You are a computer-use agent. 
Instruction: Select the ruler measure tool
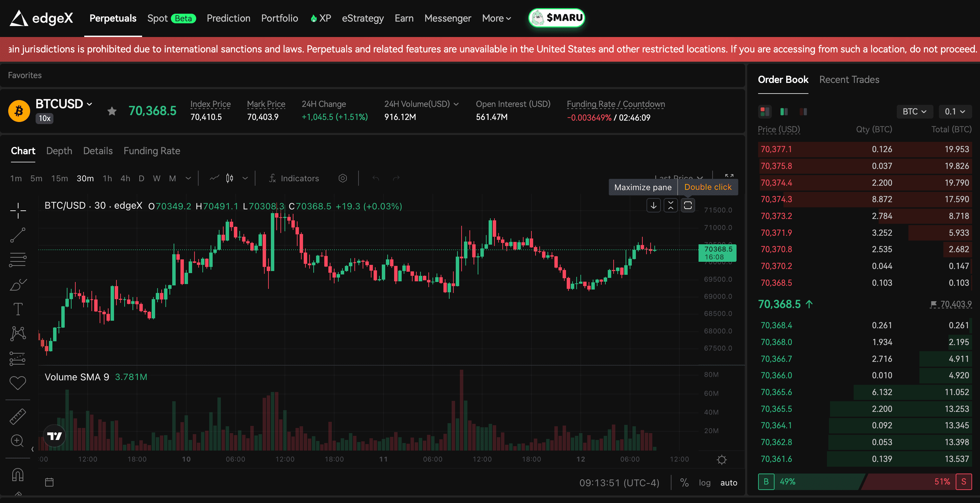[x=18, y=417]
